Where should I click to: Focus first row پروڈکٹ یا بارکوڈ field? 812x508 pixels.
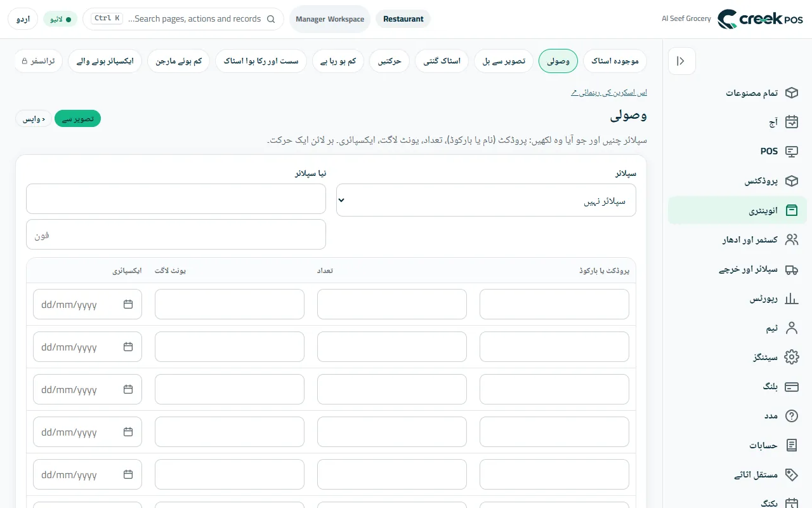click(x=554, y=304)
